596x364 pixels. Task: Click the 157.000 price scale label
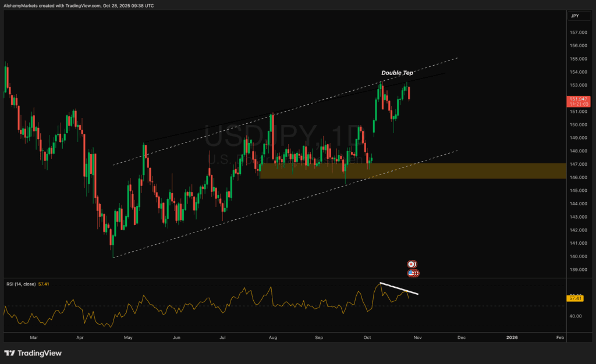pyautogui.click(x=578, y=33)
